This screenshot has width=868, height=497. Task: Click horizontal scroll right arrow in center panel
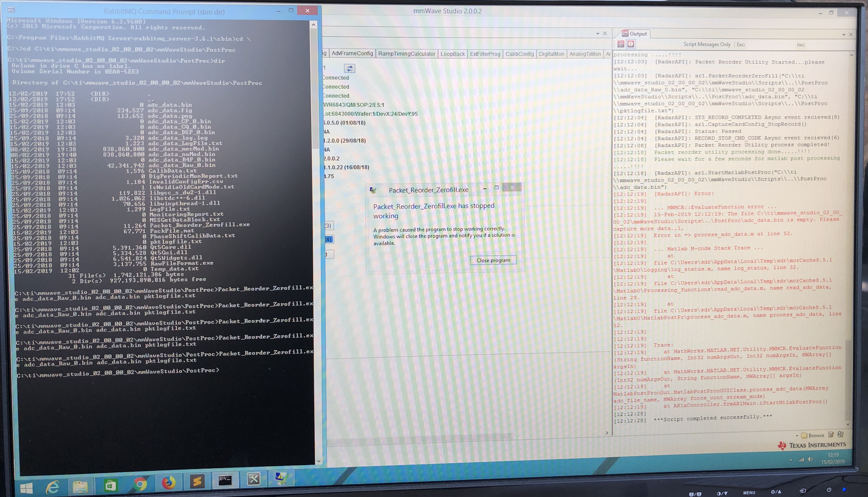(x=607, y=433)
